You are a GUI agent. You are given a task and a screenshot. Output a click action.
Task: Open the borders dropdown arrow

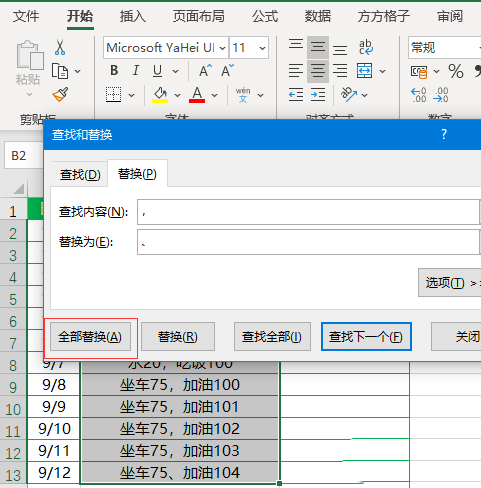coord(132,95)
